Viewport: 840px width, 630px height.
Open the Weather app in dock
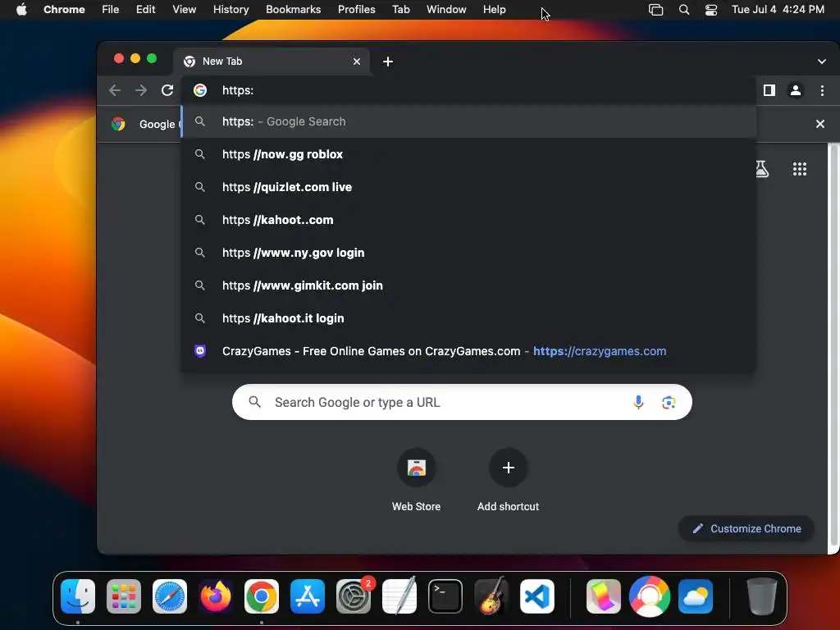coord(696,596)
